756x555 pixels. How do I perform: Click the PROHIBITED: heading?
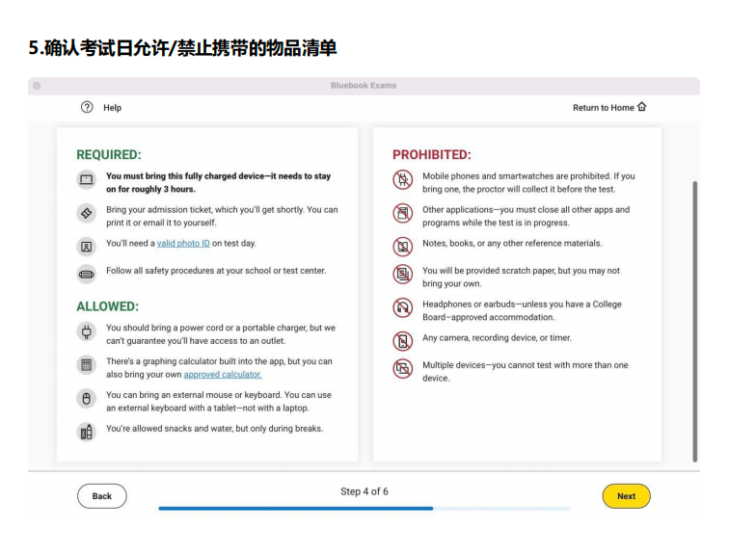[x=432, y=154]
